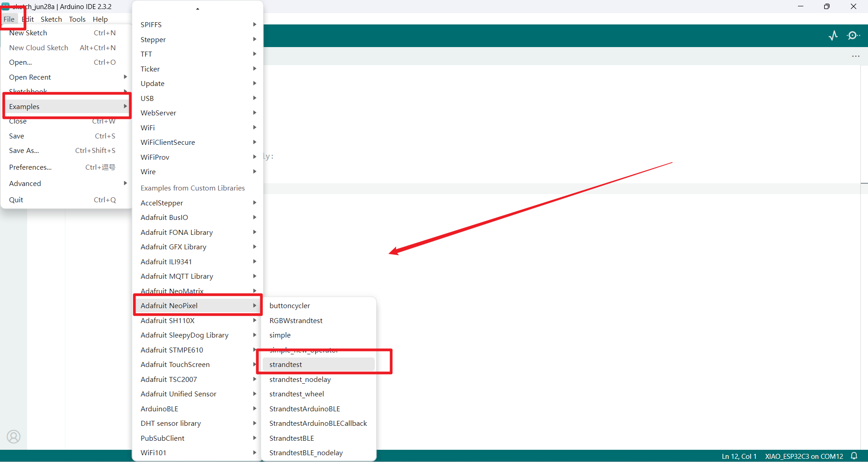Image resolution: width=868 pixels, height=462 pixels.
Task: Open the Serial Plotter icon
Action: tap(833, 35)
